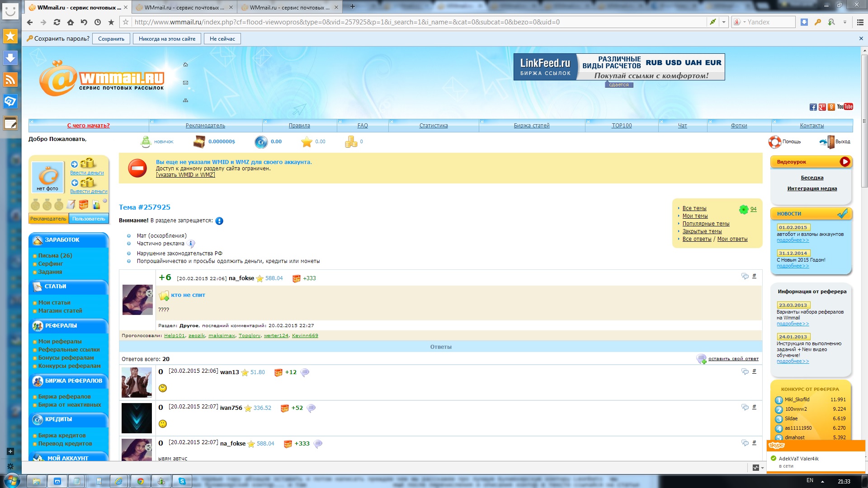Click the RSS feed sidebar icon

coord(10,80)
